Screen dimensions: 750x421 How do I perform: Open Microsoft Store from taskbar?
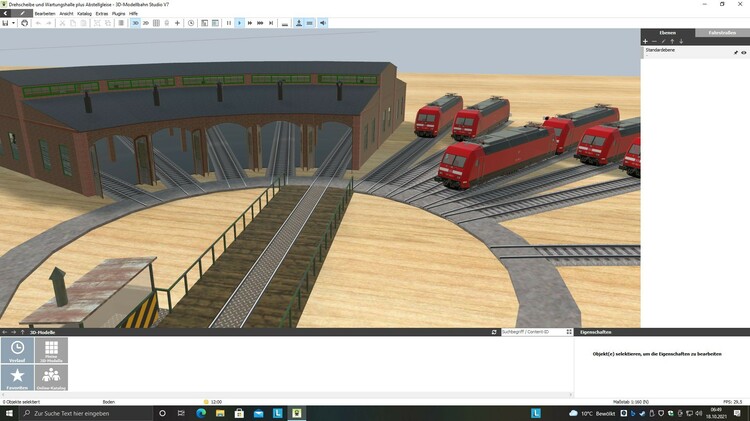(x=239, y=413)
